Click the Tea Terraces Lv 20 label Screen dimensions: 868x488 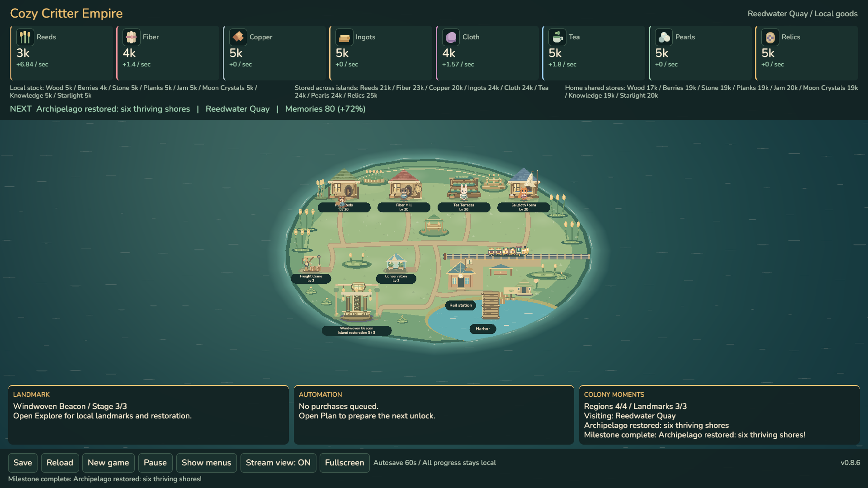(x=464, y=207)
